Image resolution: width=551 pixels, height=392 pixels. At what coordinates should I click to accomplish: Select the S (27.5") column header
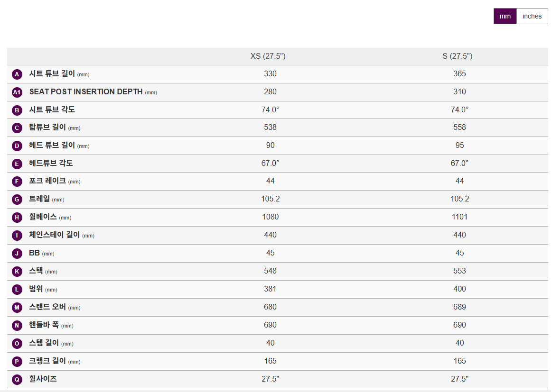point(458,56)
